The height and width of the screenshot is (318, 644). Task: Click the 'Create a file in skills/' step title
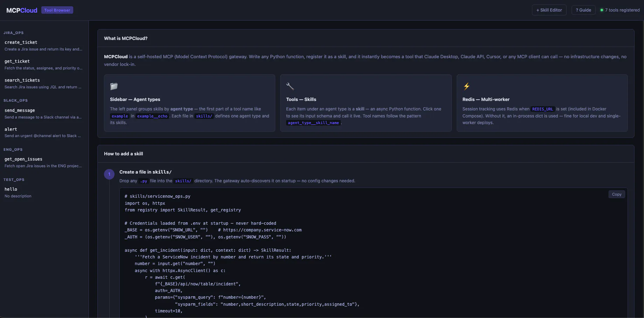(145, 172)
